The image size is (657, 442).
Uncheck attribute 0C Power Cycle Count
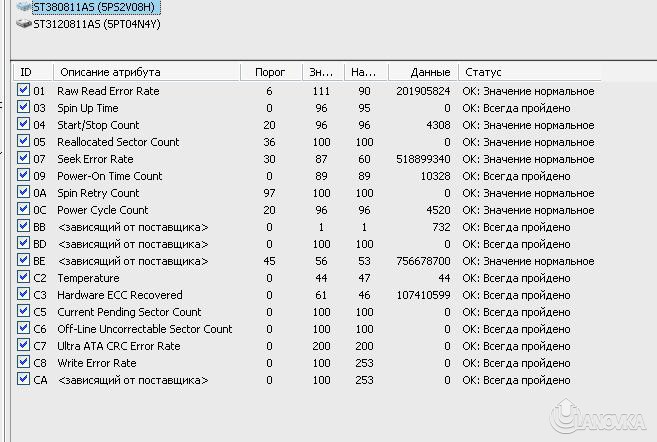(23, 209)
